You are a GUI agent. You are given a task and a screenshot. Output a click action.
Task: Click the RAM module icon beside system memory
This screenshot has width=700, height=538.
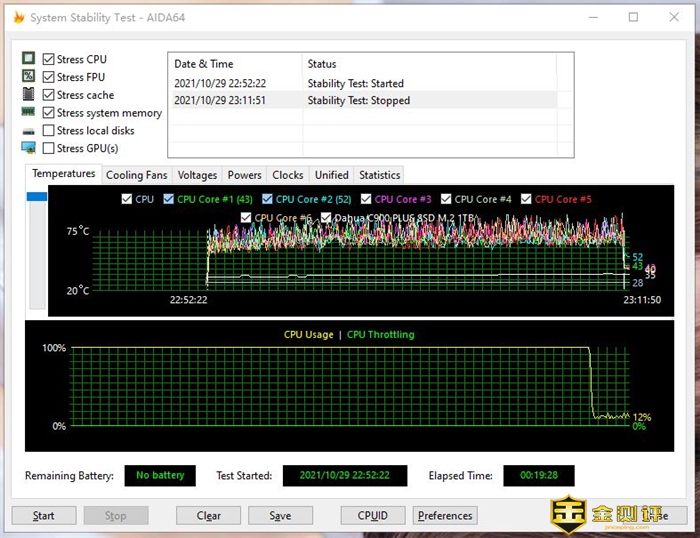click(28, 113)
